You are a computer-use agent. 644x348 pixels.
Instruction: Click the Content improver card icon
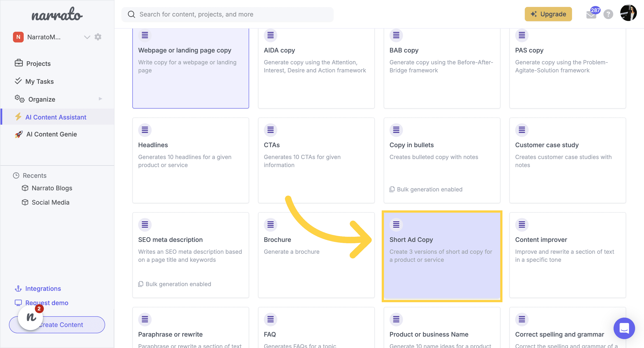tap(522, 224)
